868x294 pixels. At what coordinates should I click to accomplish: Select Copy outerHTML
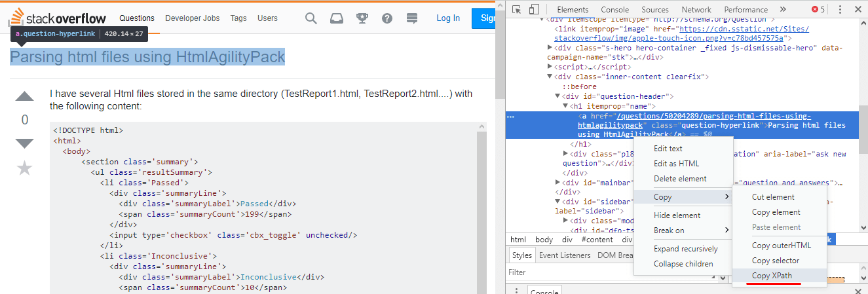[x=782, y=246]
